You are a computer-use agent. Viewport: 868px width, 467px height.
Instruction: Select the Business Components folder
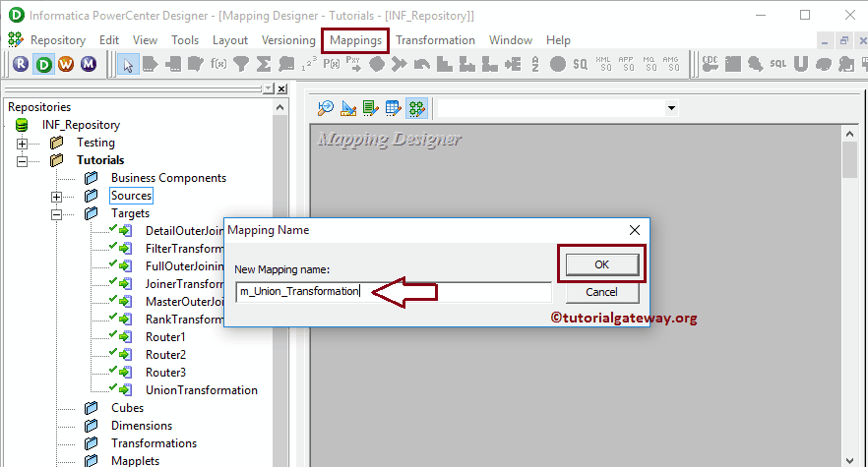click(168, 178)
